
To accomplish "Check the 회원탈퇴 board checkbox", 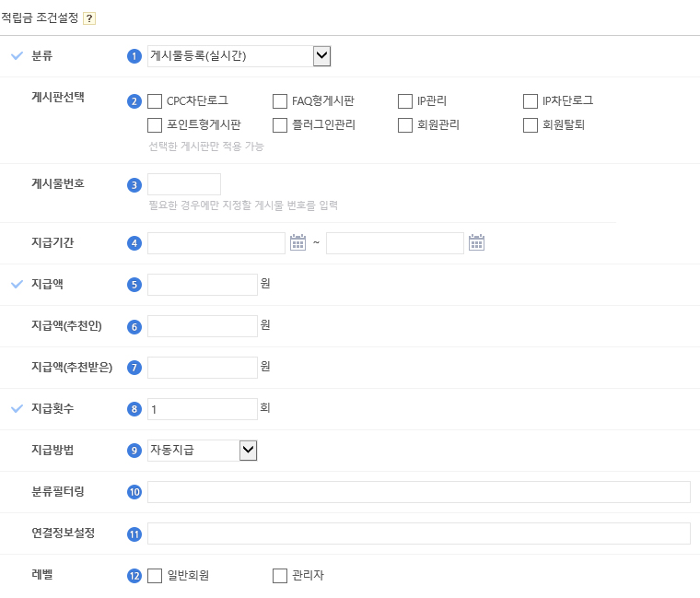I will pyautogui.click(x=531, y=125).
